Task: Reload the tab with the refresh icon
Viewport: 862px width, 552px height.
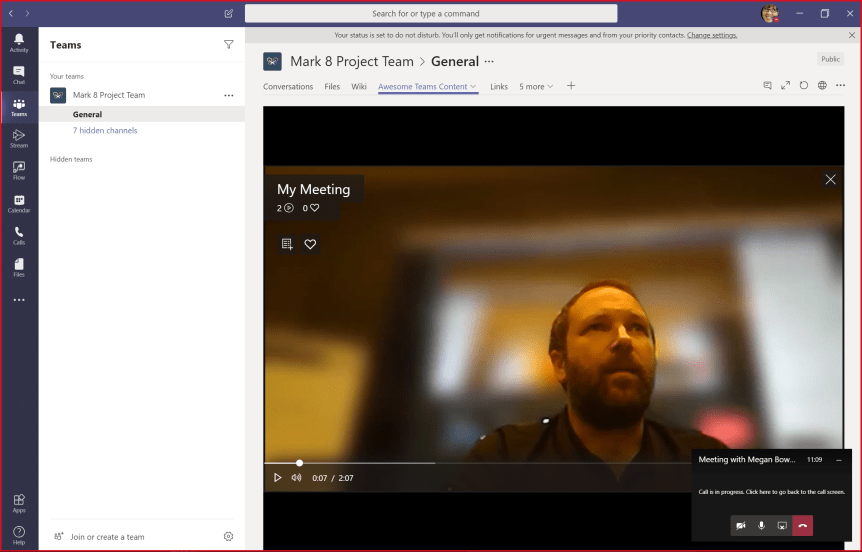Action: [804, 86]
